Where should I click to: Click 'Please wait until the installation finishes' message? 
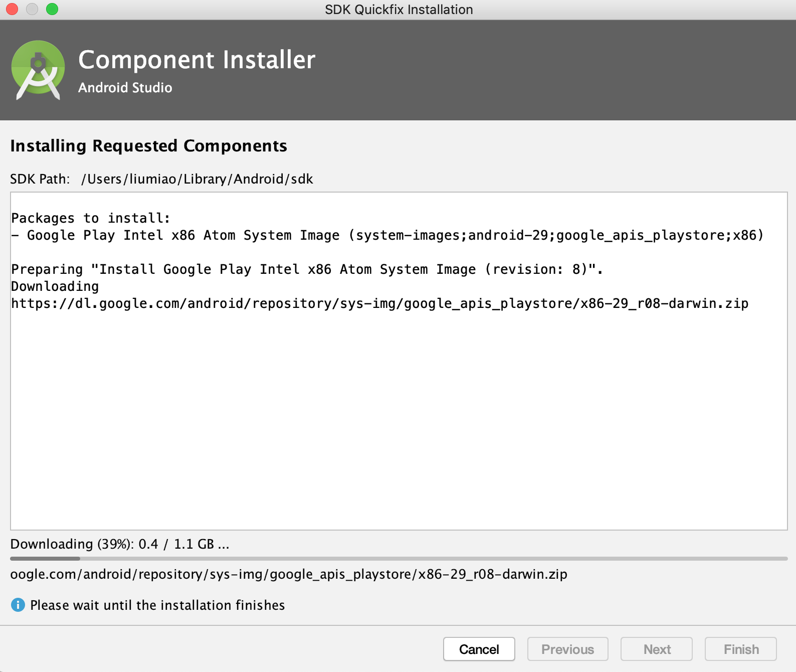pos(157,605)
